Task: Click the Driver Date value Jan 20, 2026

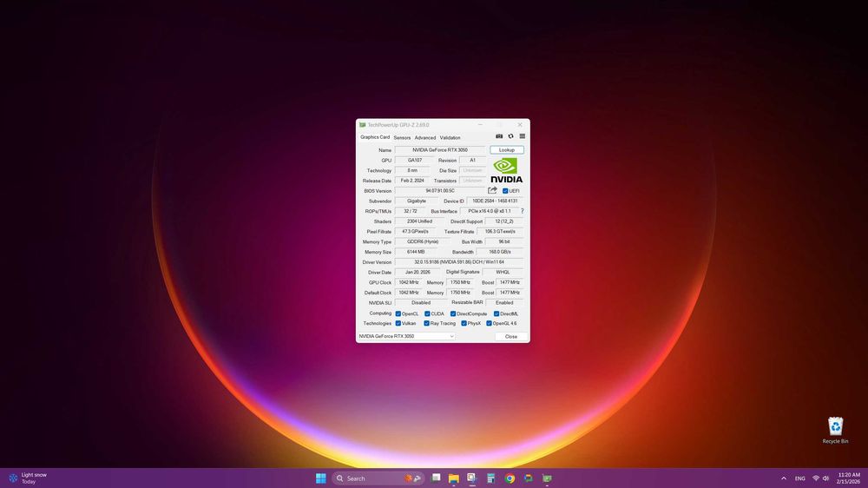Action: [418, 273]
